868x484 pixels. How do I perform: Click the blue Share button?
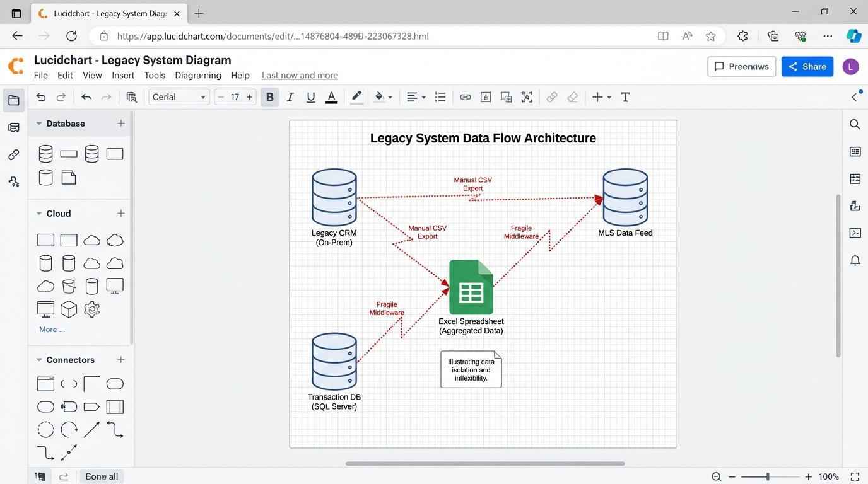(x=807, y=66)
